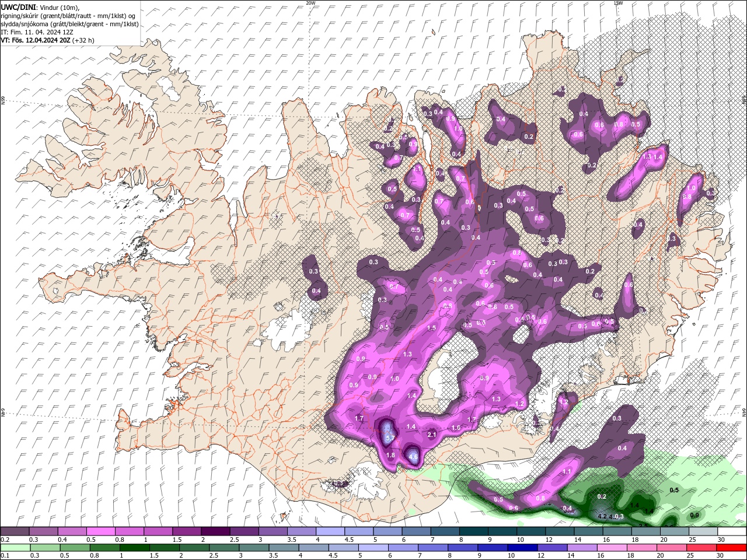
Task: Select the 14 swatch in upper legend row
Action: click(588, 531)
